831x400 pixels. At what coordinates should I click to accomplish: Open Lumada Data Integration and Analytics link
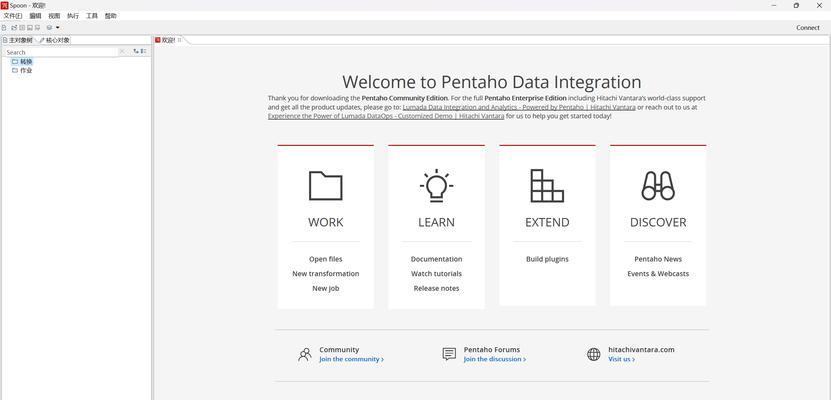click(x=519, y=107)
